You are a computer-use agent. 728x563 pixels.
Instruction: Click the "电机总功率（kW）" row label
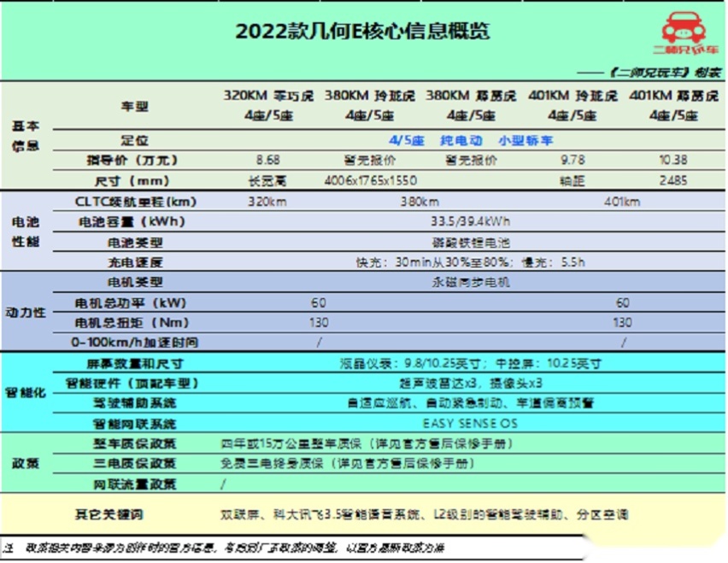[131, 303]
